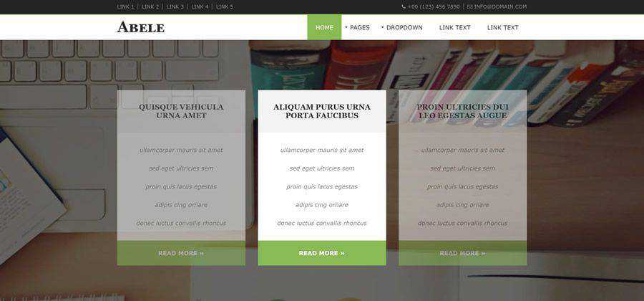Click Read More under Quisque Vehicula card
644x301 pixels.
coord(181,253)
